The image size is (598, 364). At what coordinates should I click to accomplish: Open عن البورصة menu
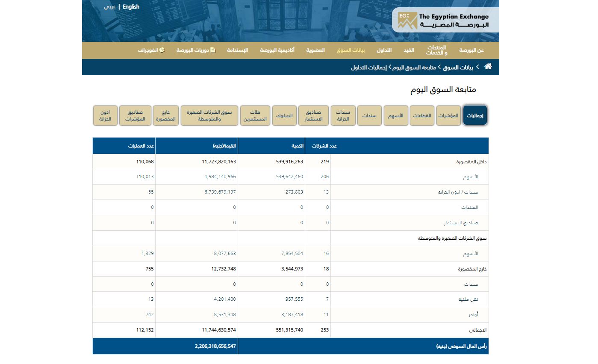tap(471, 50)
